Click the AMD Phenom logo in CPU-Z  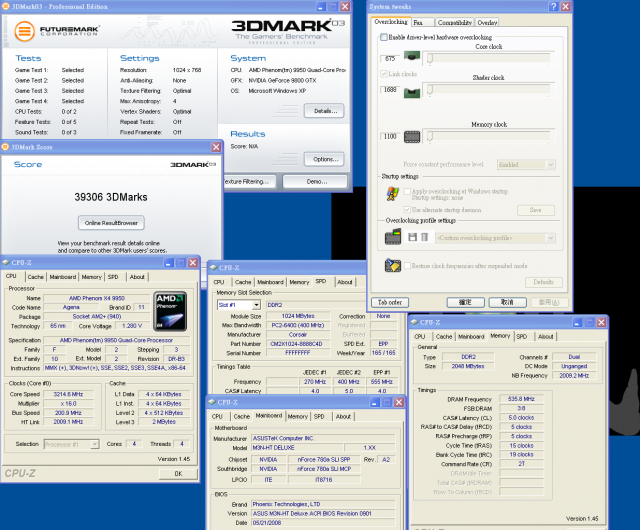[x=170, y=311]
